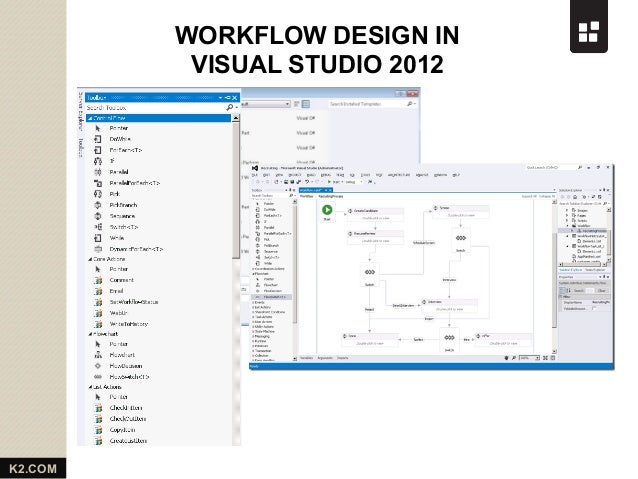
Task: Select the Email action in large Toolbox panel
Action: coord(116,291)
